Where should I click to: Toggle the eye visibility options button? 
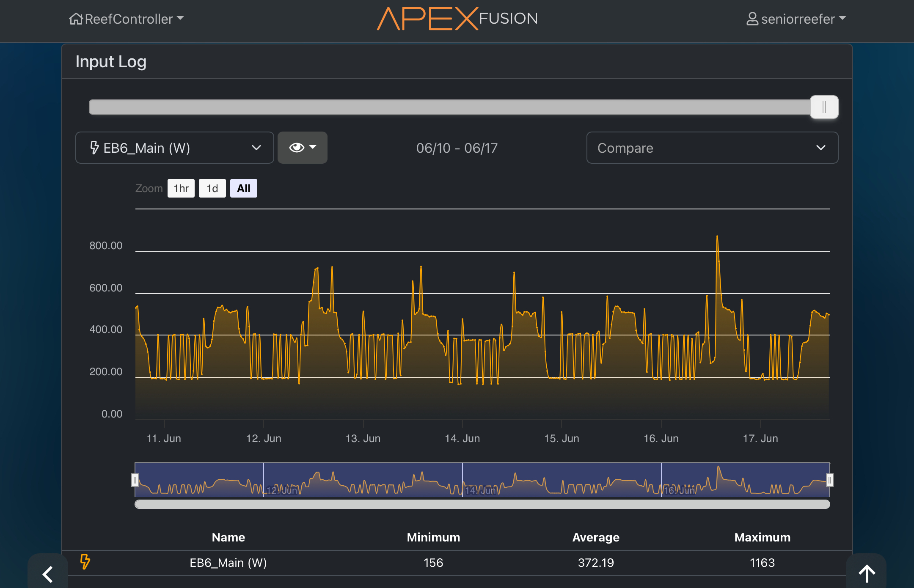pos(302,148)
